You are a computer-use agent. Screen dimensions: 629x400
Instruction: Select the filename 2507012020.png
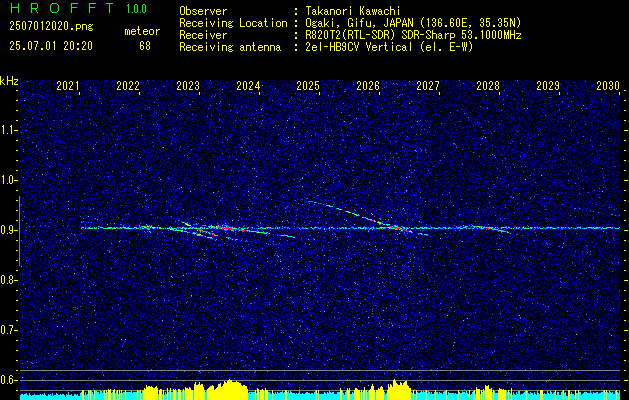coord(51,27)
